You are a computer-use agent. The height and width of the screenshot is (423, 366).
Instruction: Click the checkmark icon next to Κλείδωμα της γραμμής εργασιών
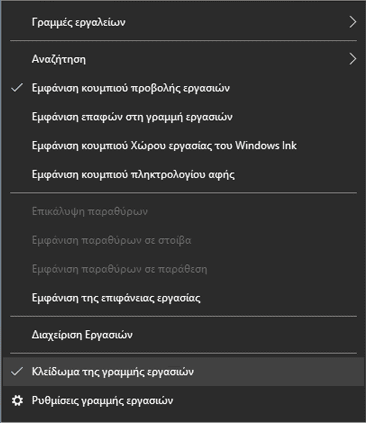(x=17, y=371)
